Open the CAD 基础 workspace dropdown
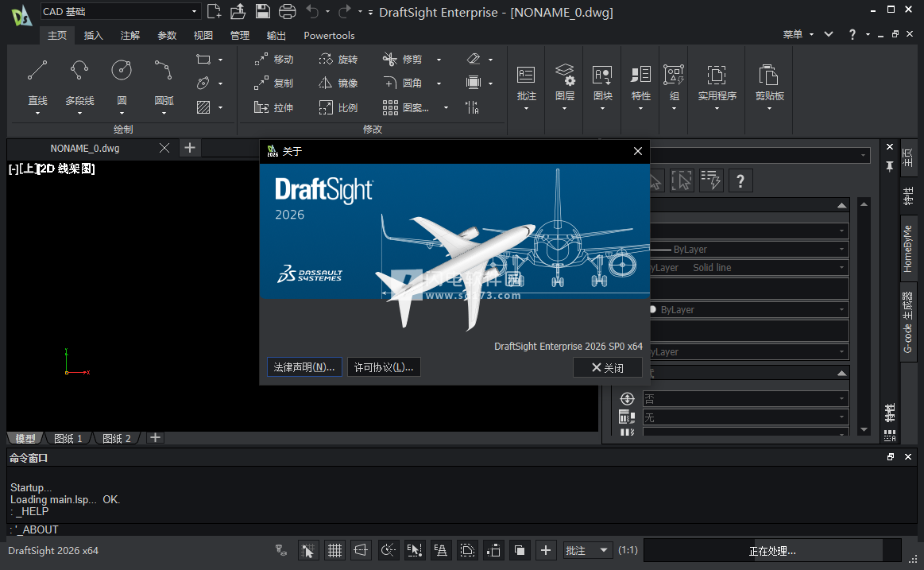Viewport: 924px width, 570px height. click(195, 11)
